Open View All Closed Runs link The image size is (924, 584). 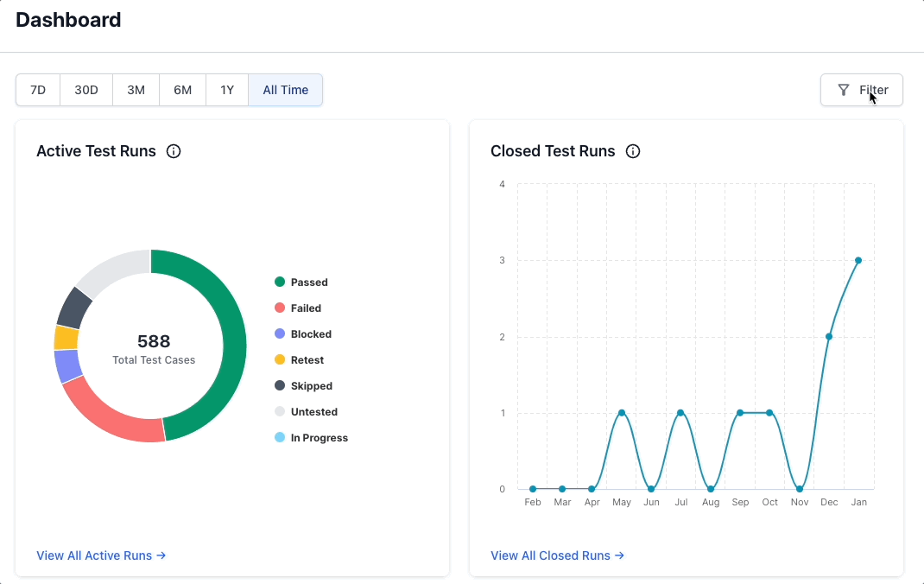[557, 555]
